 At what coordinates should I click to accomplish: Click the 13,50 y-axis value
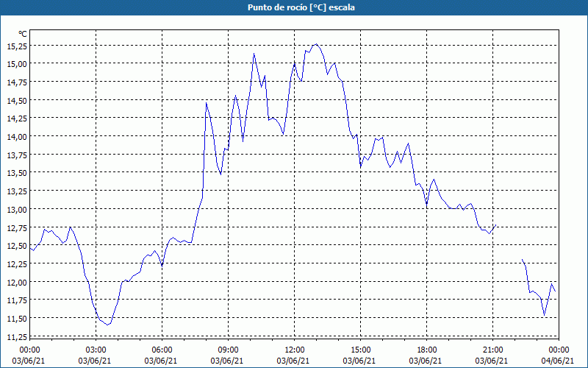tap(17, 173)
